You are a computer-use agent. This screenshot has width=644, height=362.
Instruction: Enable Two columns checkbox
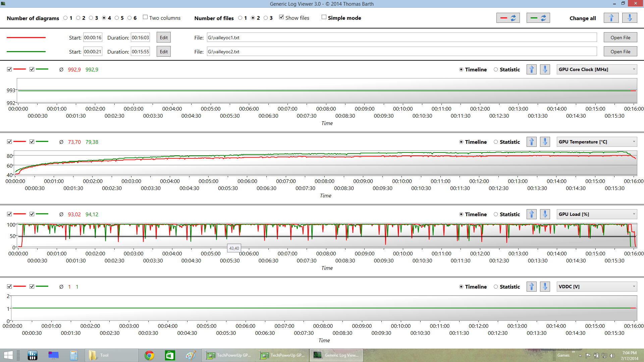[x=145, y=17]
